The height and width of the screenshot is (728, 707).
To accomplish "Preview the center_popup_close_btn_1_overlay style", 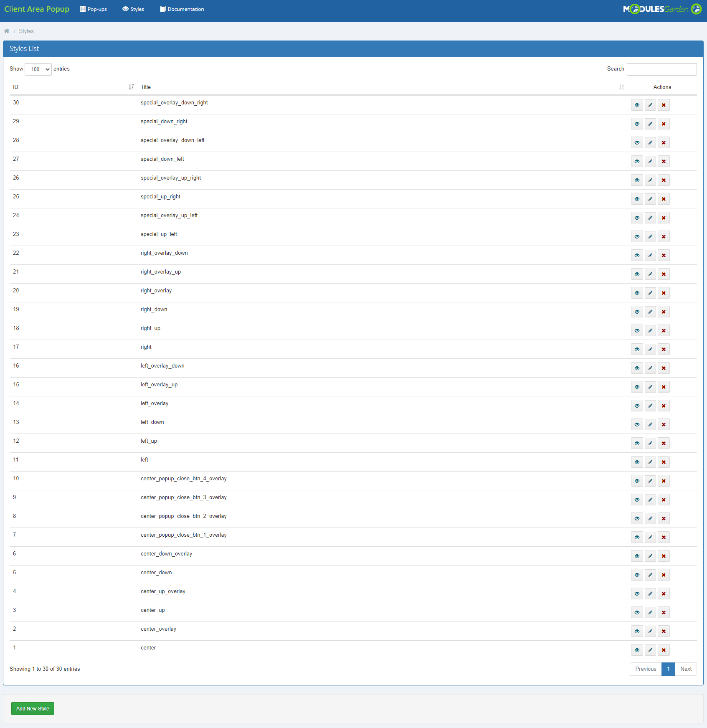I will tap(636, 537).
